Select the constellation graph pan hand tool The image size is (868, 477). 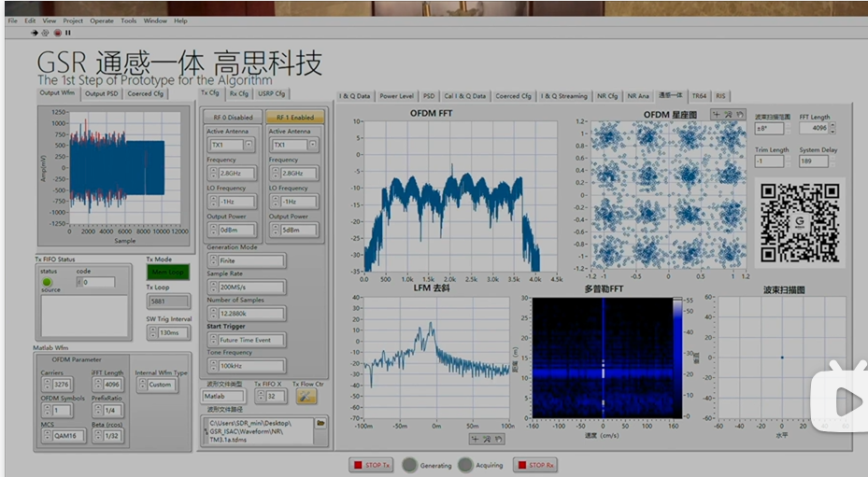[740, 115]
